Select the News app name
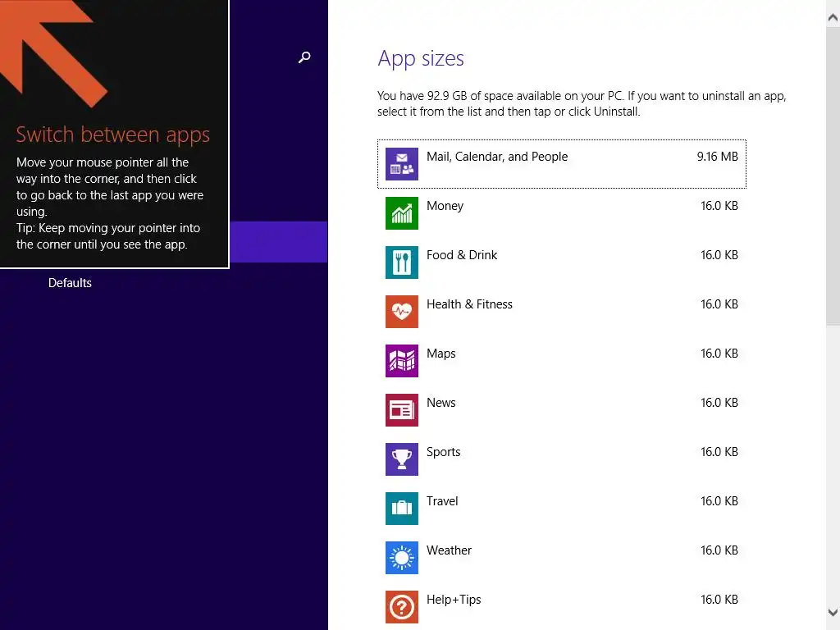Image resolution: width=840 pixels, height=630 pixels. point(441,403)
